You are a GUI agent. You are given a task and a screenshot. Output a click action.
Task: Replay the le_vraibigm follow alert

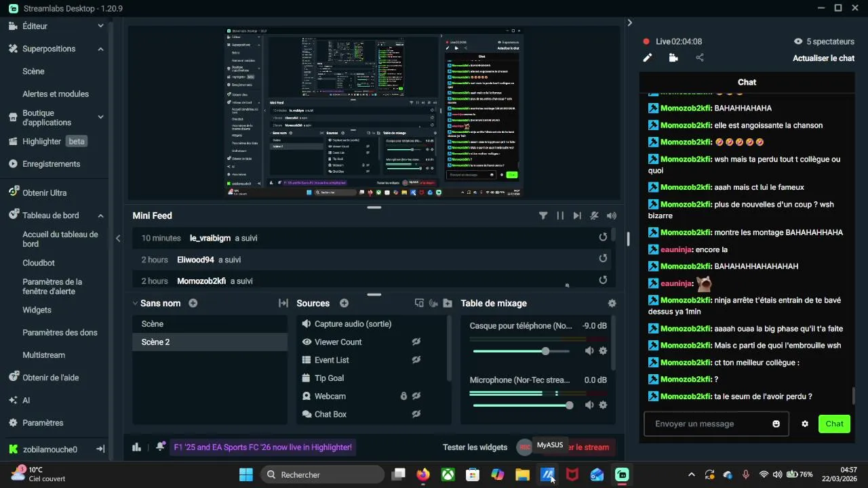pyautogui.click(x=603, y=237)
